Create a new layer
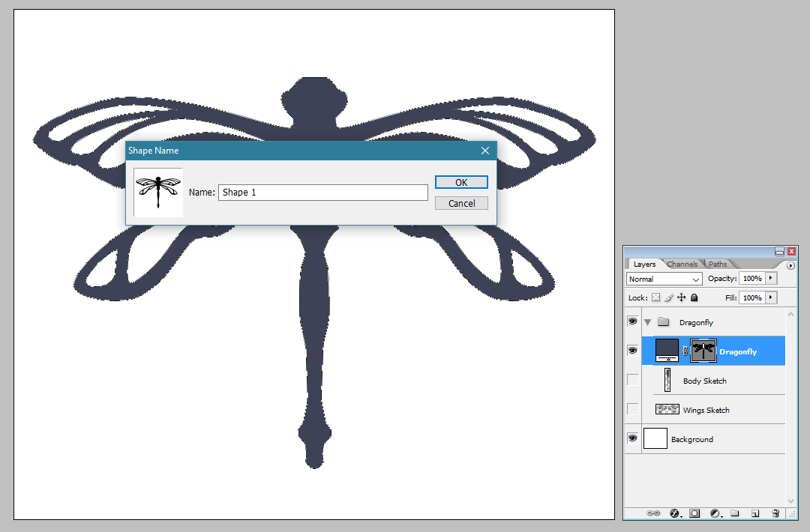 [x=755, y=513]
